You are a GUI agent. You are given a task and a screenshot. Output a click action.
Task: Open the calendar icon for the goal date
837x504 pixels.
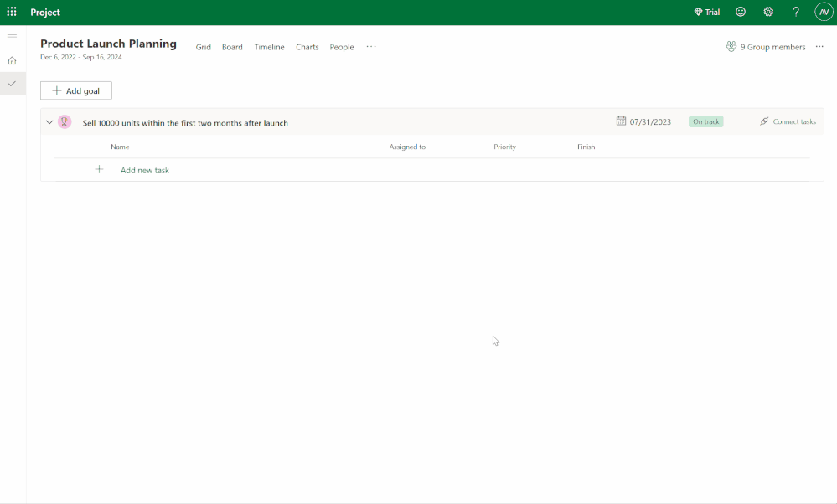pos(621,121)
